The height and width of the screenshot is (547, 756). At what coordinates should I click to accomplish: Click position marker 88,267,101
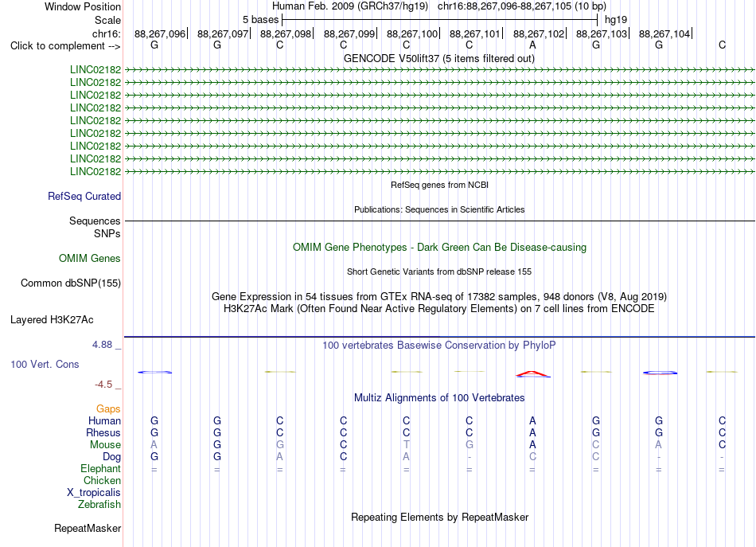click(475, 33)
